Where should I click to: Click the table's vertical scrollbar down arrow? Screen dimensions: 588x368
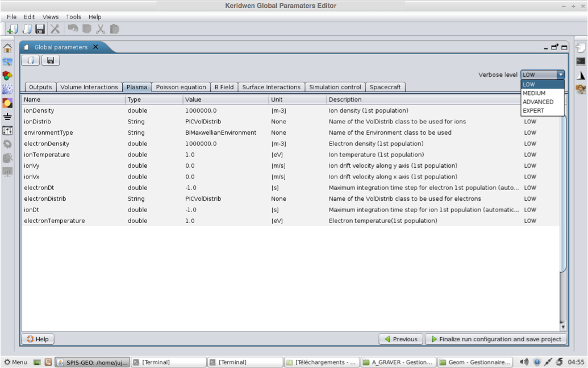click(x=563, y=327)
